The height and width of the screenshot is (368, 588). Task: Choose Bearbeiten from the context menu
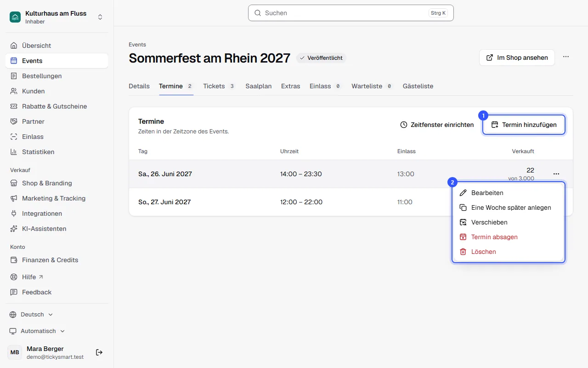(x=509, y=193)
